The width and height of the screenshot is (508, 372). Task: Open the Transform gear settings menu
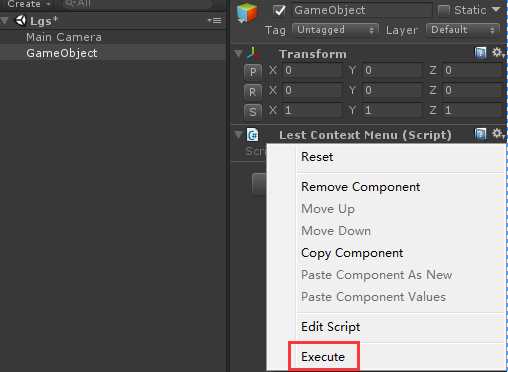pos(498,53)
